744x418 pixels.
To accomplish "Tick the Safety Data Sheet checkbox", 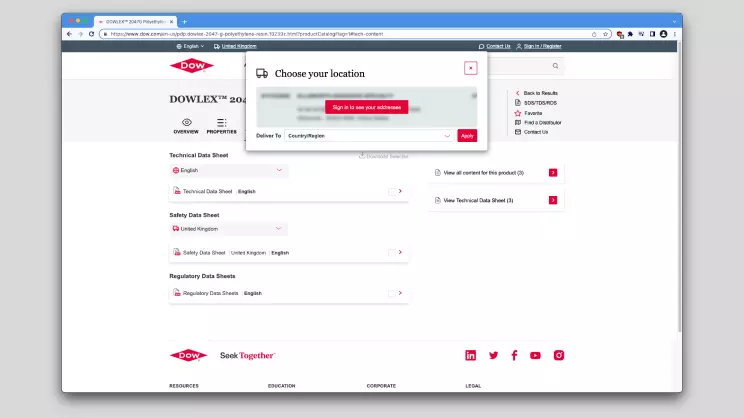I will click(391, 253).
